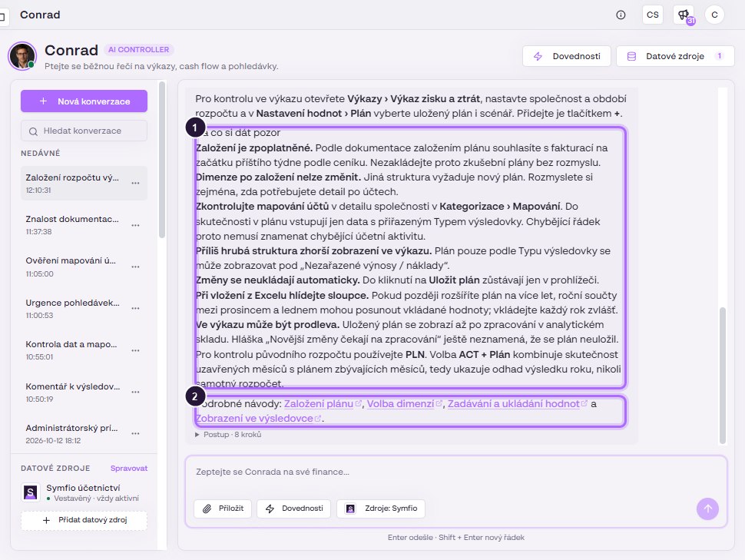Select Symfio účetnictví data source
745x560 pixels.
[x=84, y=492]
